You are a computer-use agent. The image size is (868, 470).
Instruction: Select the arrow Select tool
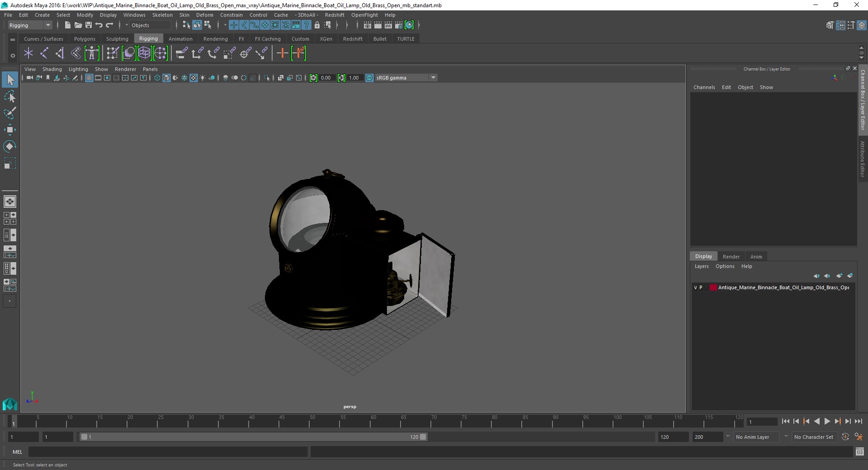9,80
